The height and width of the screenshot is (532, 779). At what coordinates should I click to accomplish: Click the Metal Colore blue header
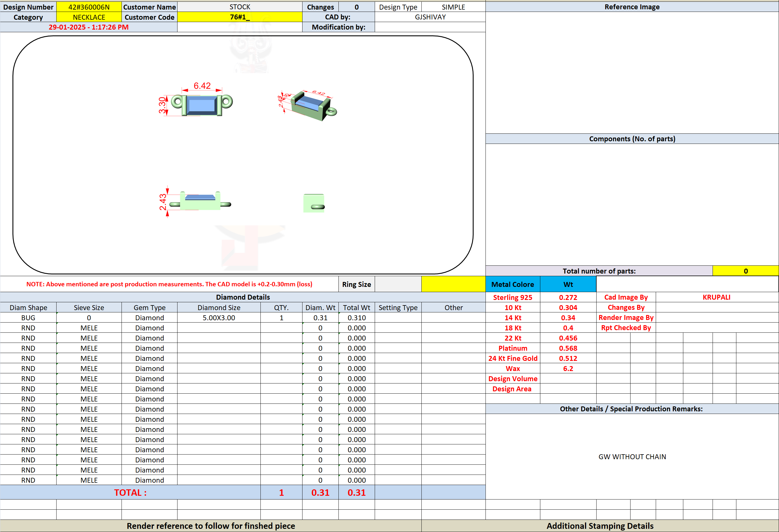(x=513, y=284)
